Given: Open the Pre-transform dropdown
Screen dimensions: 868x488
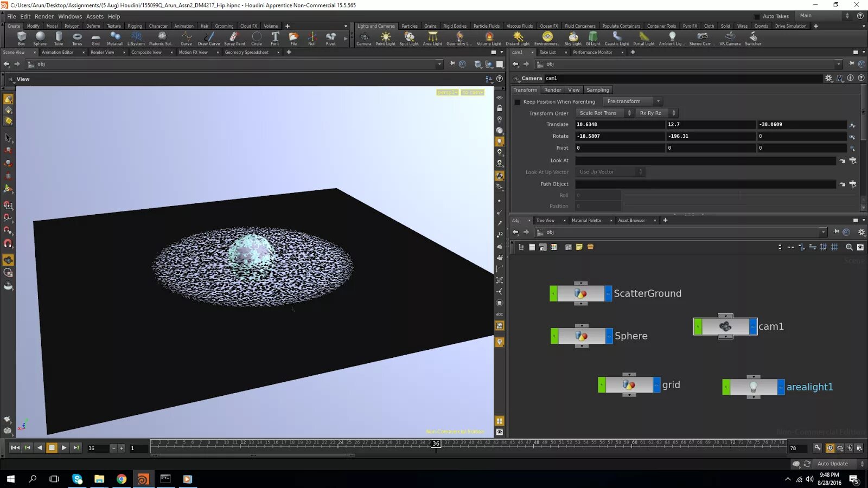Looking at the screenshot, I should pos(633,101).
